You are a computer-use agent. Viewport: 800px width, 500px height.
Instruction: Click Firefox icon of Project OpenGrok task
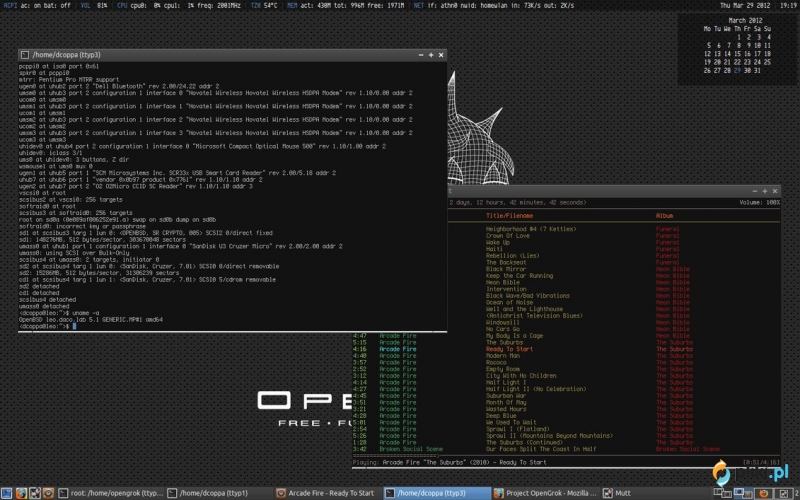(498, 493)
